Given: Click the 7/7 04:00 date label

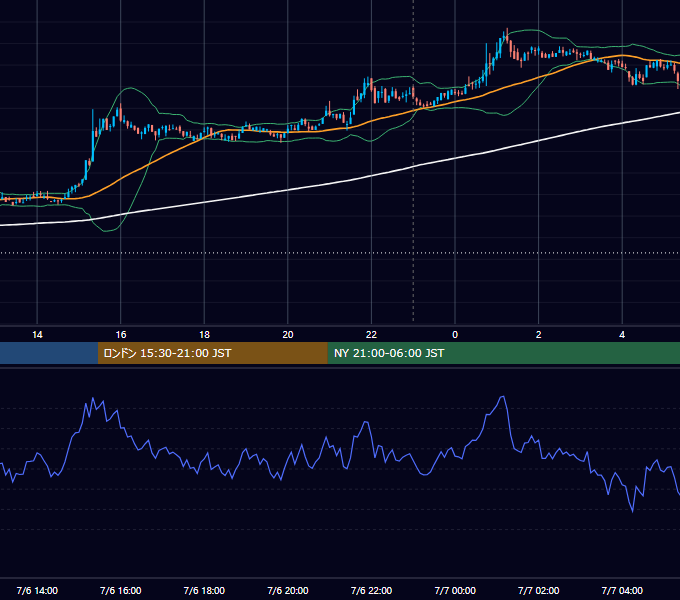Looking at the screenshot, I should click(622, 590).
